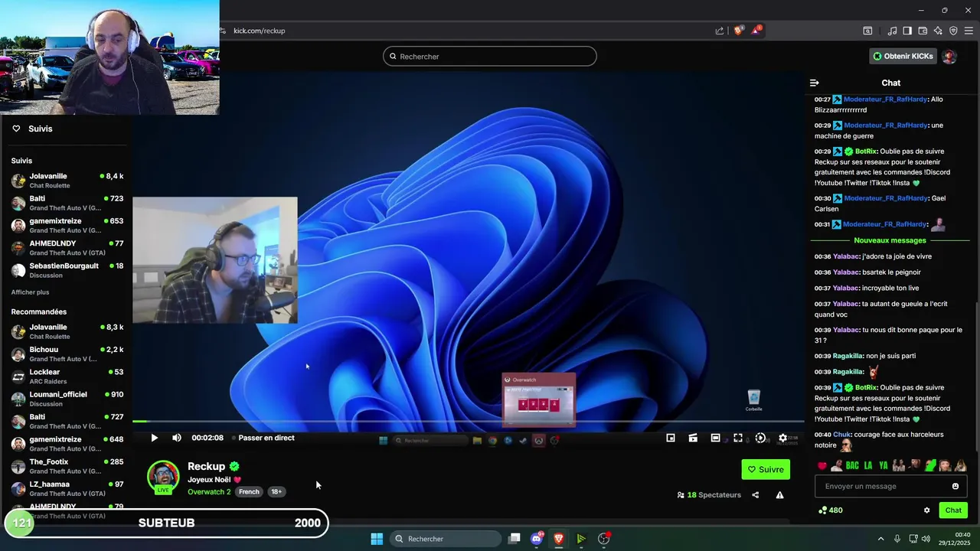Open Reckup's channel avatar
980x551 pixels.
tap(163, 477)
